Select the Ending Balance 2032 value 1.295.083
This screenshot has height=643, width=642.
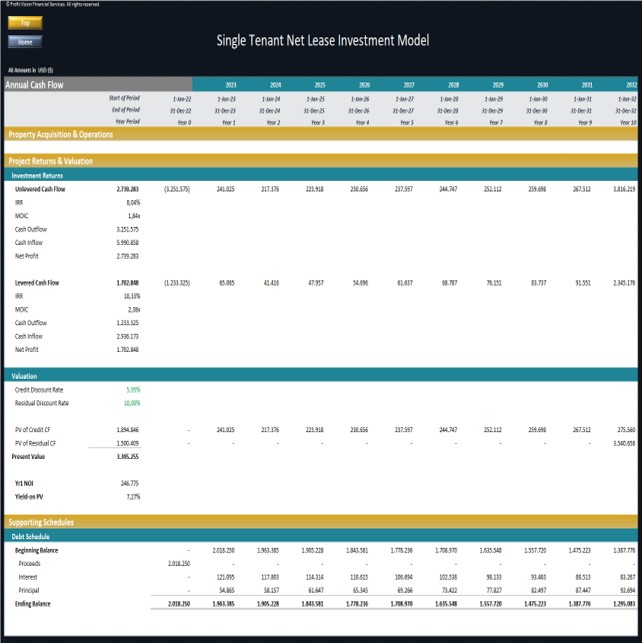(624, 604)
